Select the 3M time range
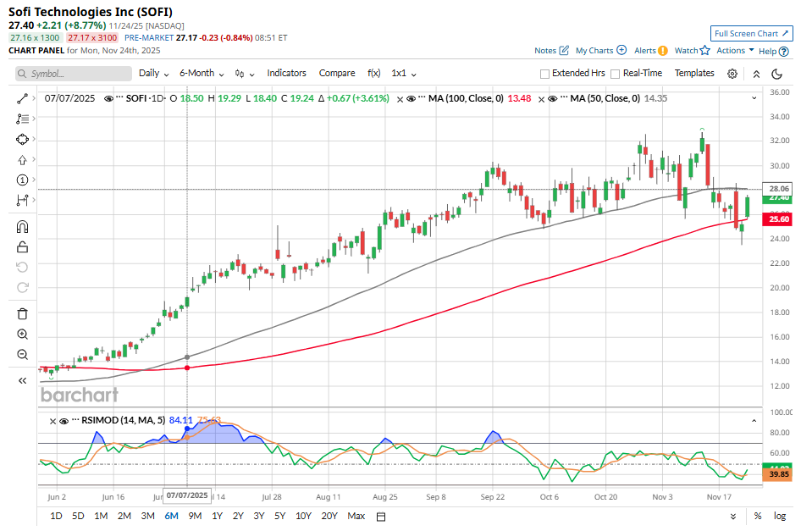Image resolution: width=812 pixels, height=531 pixels. coord(147,516)
